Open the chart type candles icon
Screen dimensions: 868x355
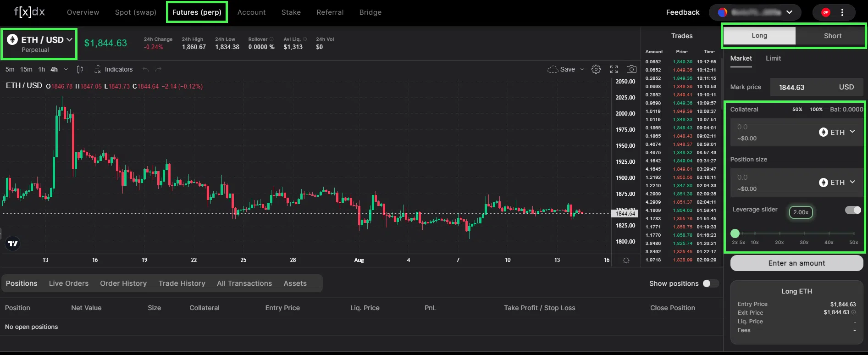[x=80, y=69]
